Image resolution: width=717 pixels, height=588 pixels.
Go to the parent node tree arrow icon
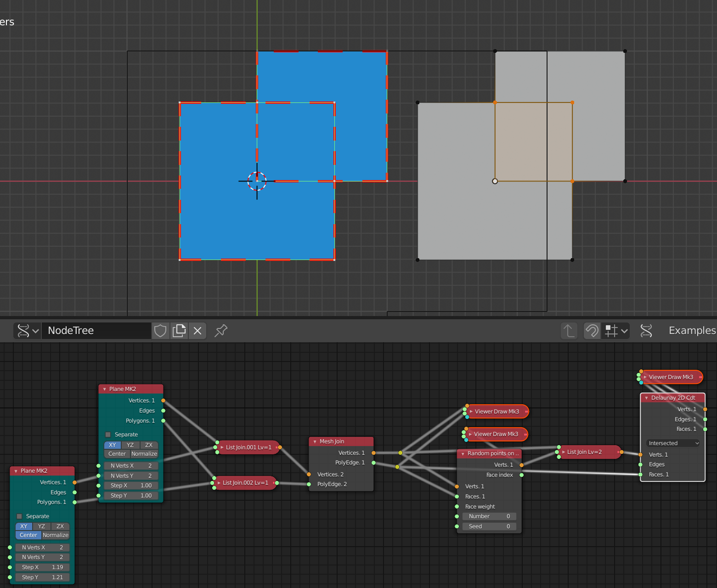tap(569, 331)
